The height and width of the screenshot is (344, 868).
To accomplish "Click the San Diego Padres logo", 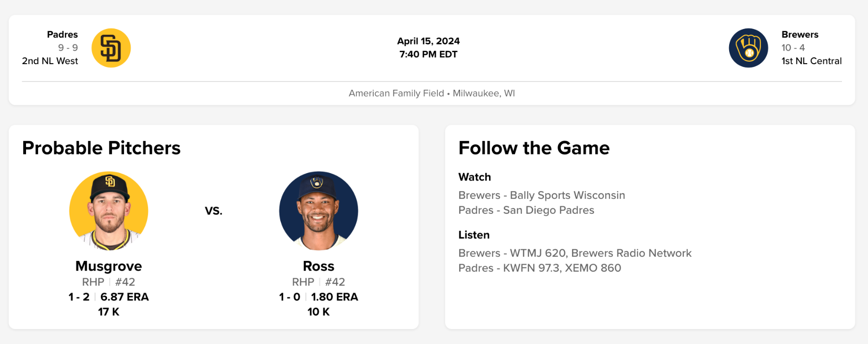I will point(111,48).
